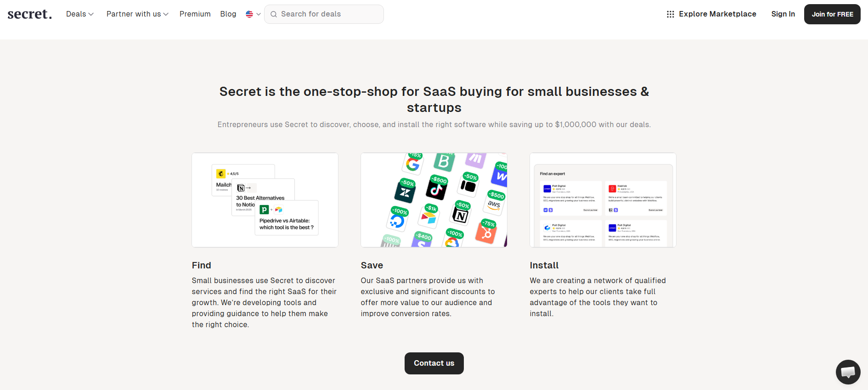Go to the Blog page

[228, 14]
